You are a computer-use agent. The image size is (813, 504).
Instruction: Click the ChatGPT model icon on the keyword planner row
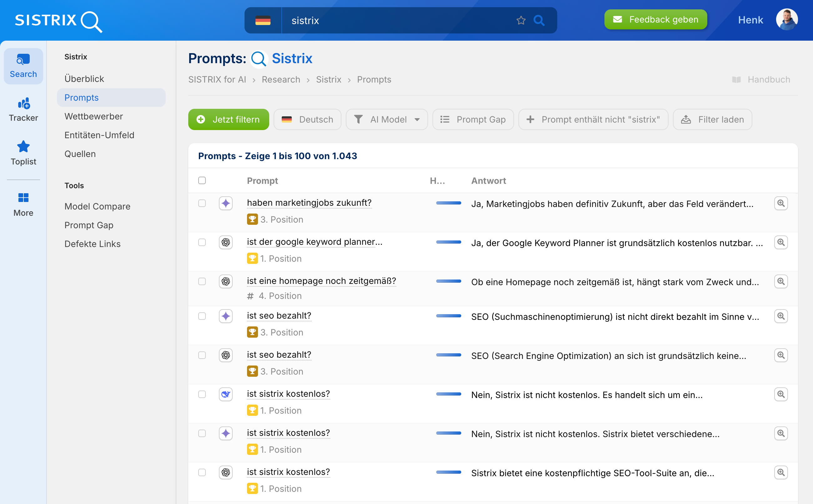click(226, 242)
